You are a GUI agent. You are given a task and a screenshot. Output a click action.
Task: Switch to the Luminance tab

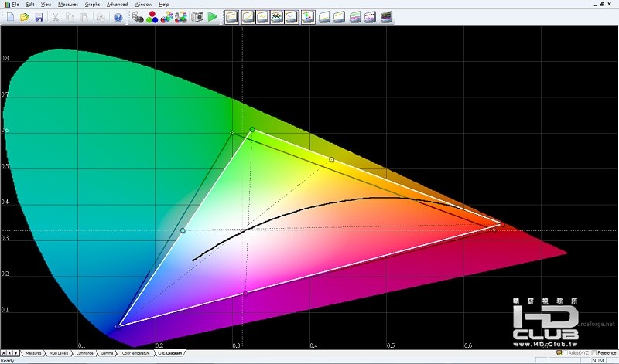point(84,353)
